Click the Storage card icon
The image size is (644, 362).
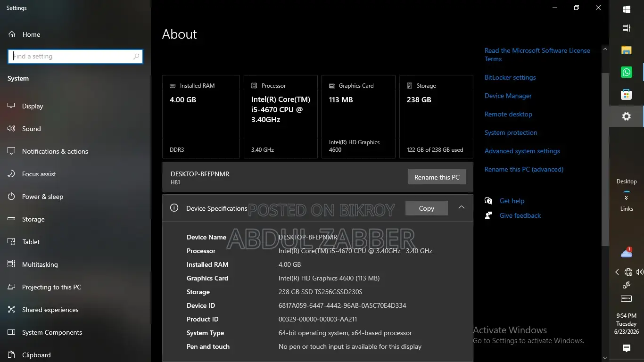coord(410,86)
